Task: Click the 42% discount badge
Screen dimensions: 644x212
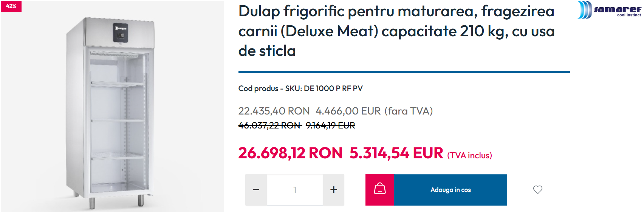Action: 11,6
